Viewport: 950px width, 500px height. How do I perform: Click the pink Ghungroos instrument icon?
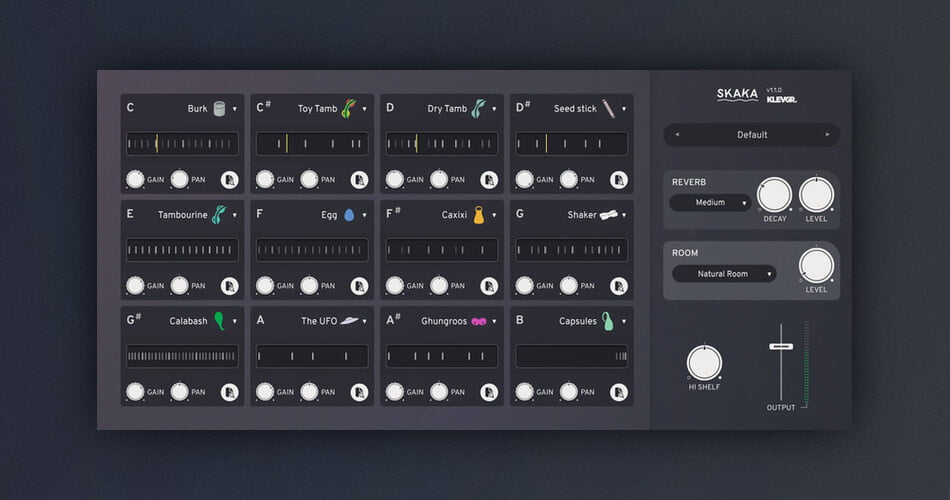click(x=479, y=322)
